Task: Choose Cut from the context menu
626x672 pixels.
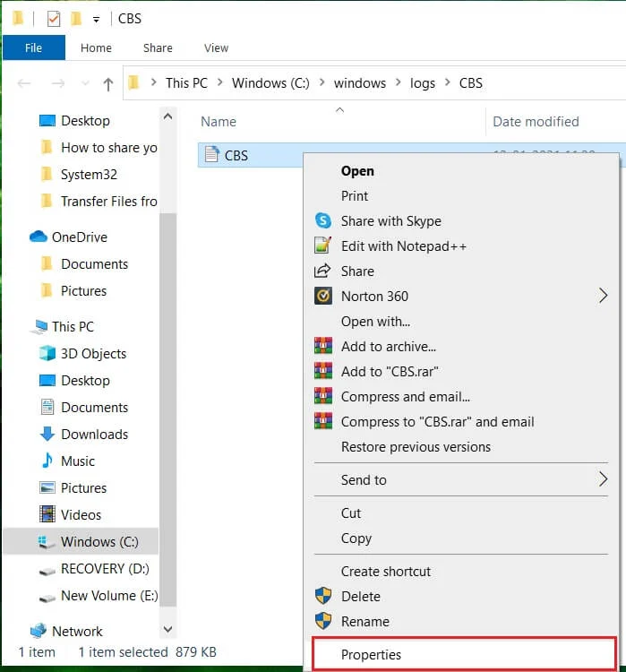Action: 461,513
